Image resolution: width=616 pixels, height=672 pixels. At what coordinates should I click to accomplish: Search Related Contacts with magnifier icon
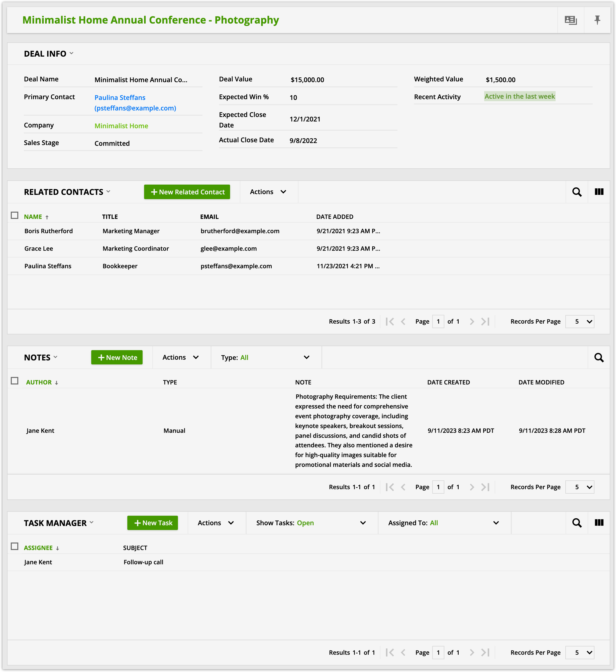point(577,192)
